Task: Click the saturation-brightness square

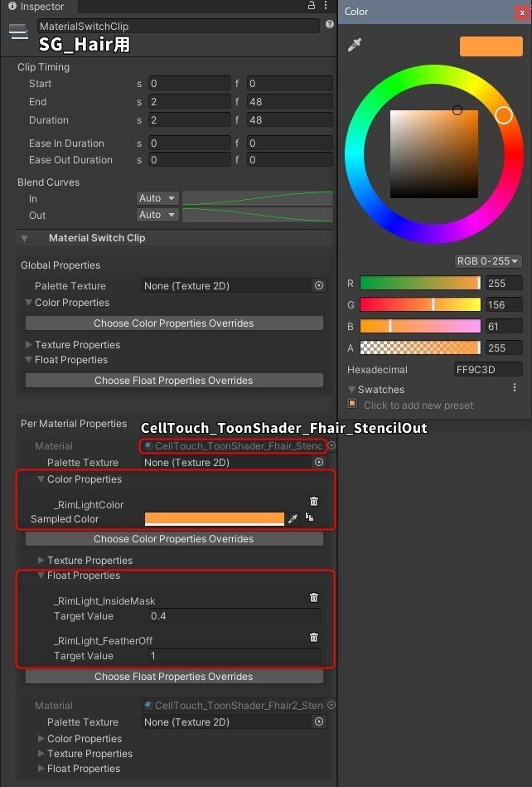Action: (x=434, y=154)
